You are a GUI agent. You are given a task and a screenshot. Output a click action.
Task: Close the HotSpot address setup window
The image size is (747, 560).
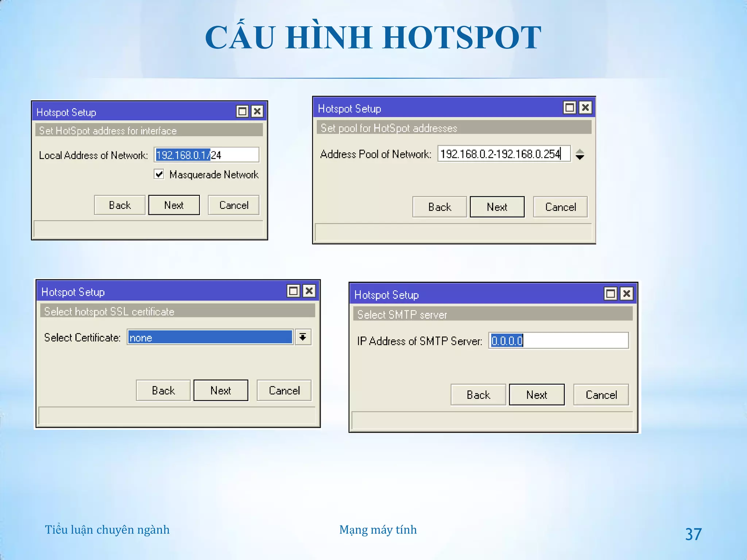257,111
